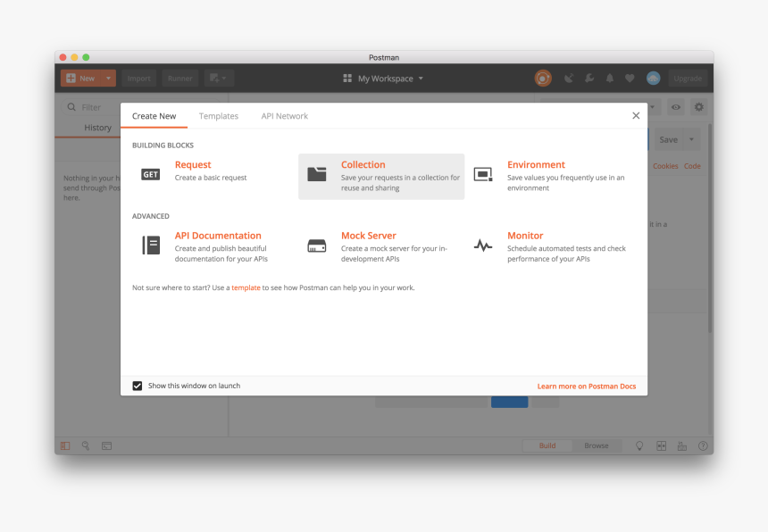Viewport: 768px width, 532px height.
Task: Open the environment manage gear icon
Action: [699, 107]
